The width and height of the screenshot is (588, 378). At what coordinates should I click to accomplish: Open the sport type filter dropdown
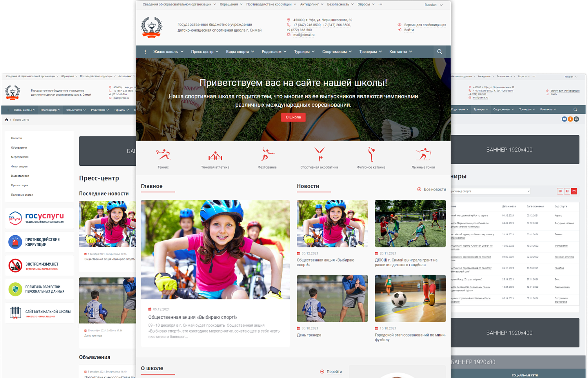tap(490, 191)
